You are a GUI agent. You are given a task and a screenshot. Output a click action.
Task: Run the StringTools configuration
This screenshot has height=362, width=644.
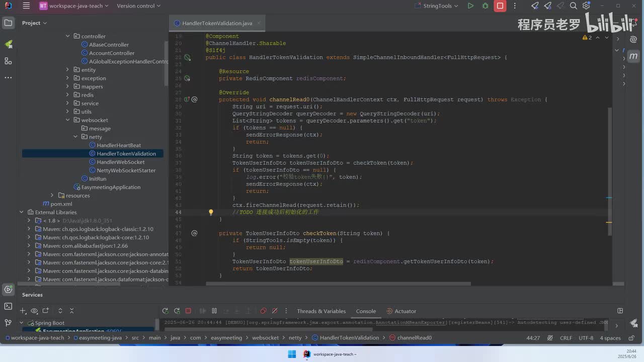click(470, 6)
